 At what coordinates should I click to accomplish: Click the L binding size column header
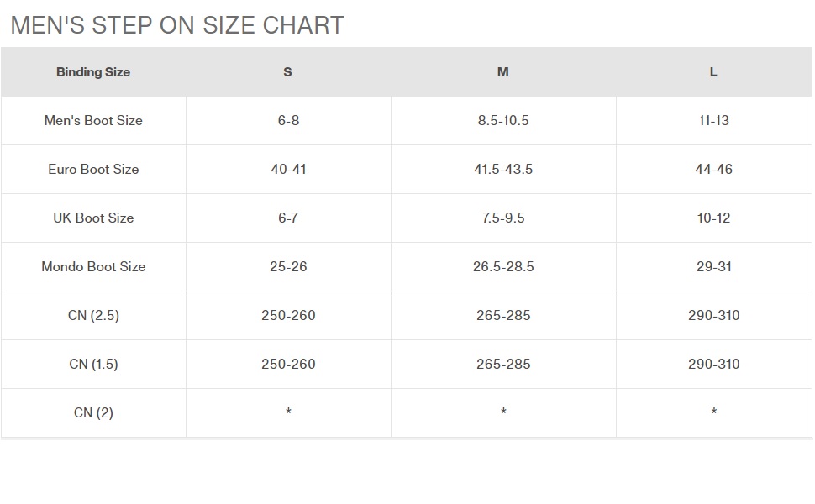(x=713, y=72)
